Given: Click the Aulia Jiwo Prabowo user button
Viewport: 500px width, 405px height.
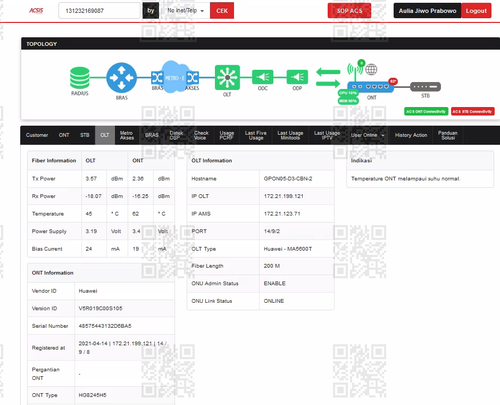Looking at the screenshot, I should click(x=427, y=11).
